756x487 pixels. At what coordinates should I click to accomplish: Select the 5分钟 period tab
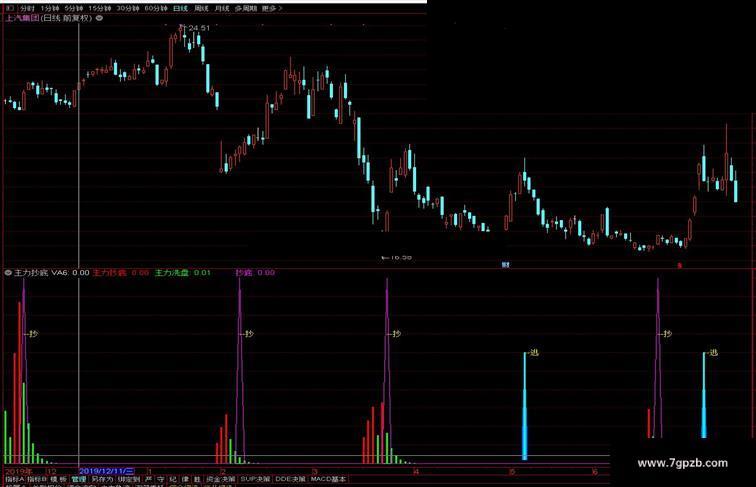[73, 8]
